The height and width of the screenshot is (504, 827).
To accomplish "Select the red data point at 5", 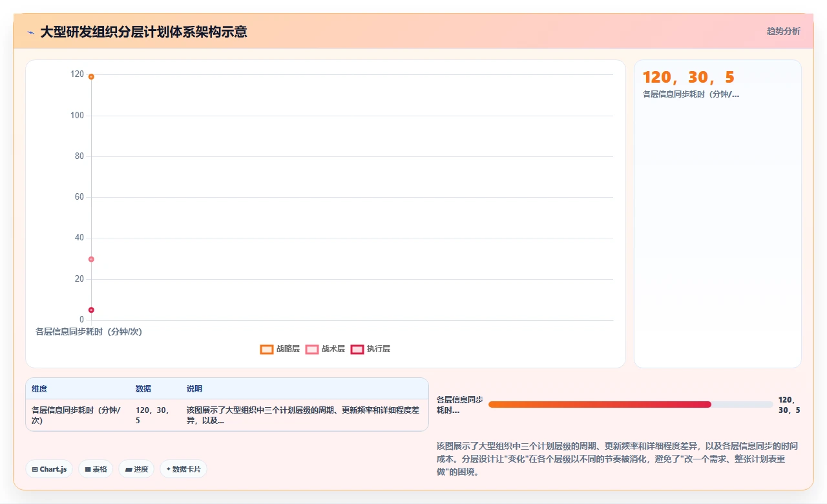I will 91,310.
